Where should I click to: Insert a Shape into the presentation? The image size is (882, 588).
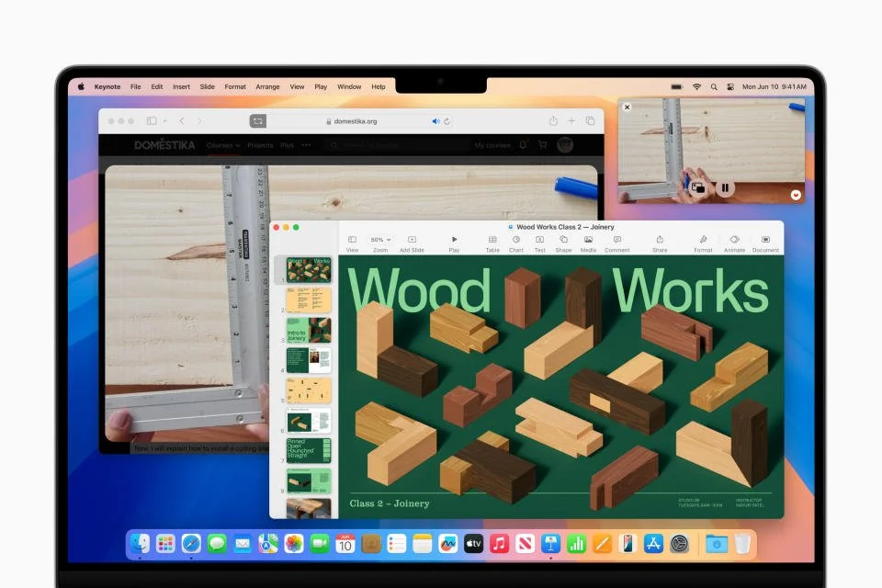[x=563, y=241]
